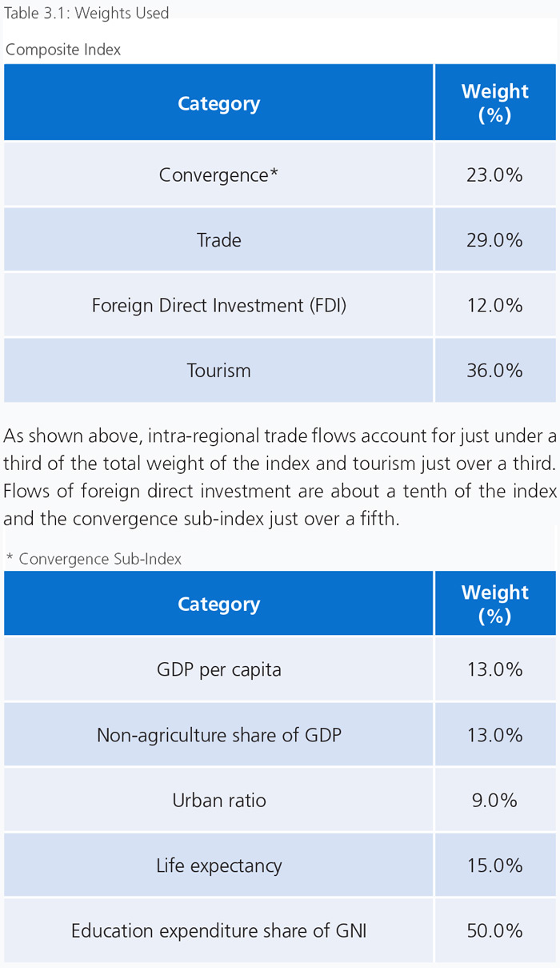Click the Composite Index subtitle text
The width and height of the screenshot is (560, 968).
pos(63,50)
